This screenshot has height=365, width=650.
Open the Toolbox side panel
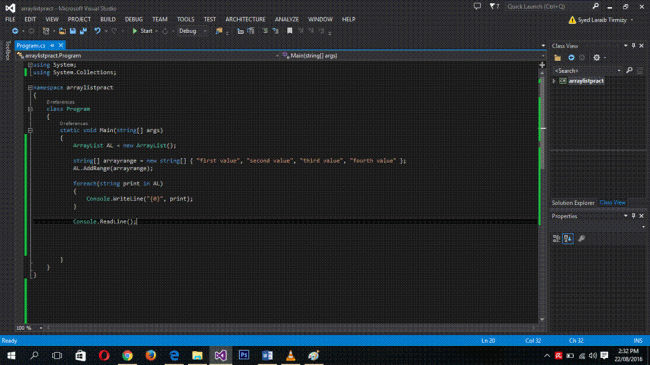coord(7,51)
